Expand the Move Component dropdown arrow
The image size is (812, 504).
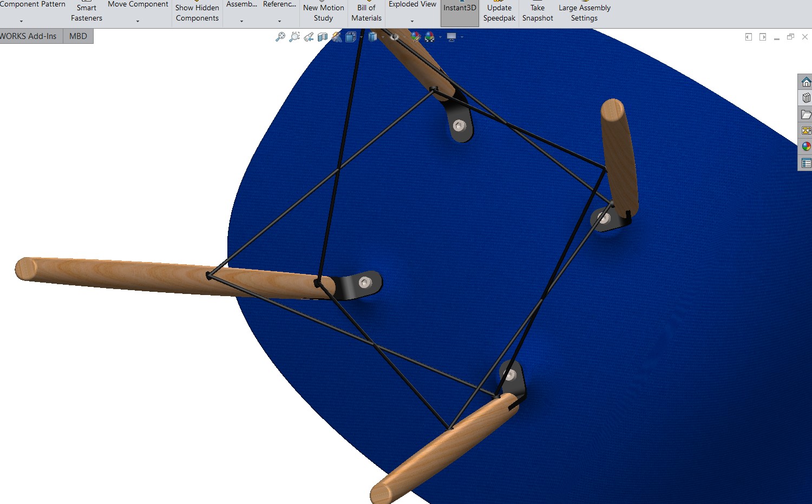click(x=138, y=21)
